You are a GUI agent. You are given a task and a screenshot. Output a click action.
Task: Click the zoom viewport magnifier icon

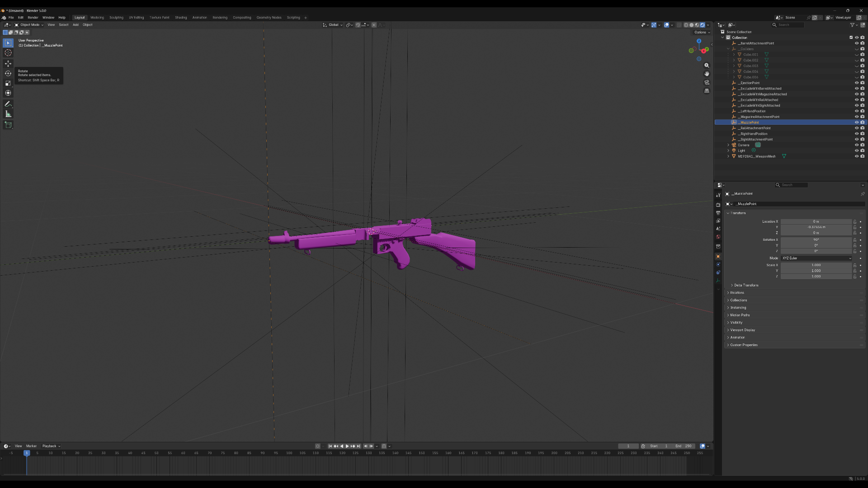[707, 66]
